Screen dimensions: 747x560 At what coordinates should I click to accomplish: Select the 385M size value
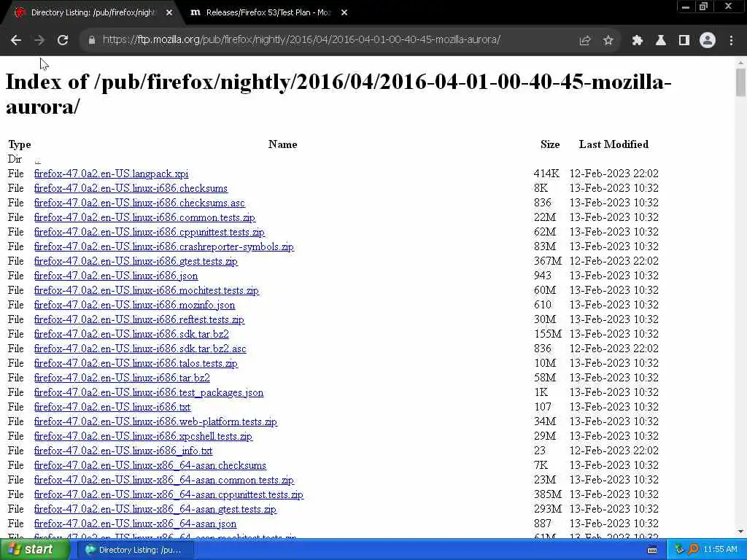547,495
